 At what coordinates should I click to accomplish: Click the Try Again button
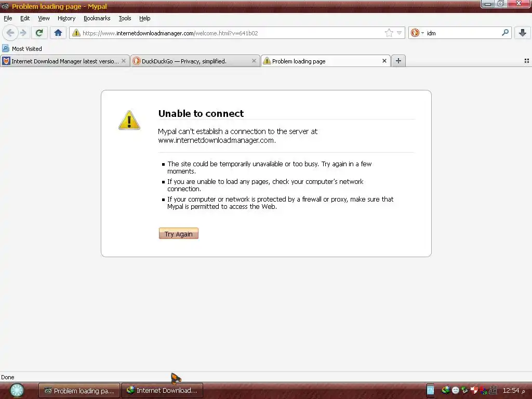(179, 233)
